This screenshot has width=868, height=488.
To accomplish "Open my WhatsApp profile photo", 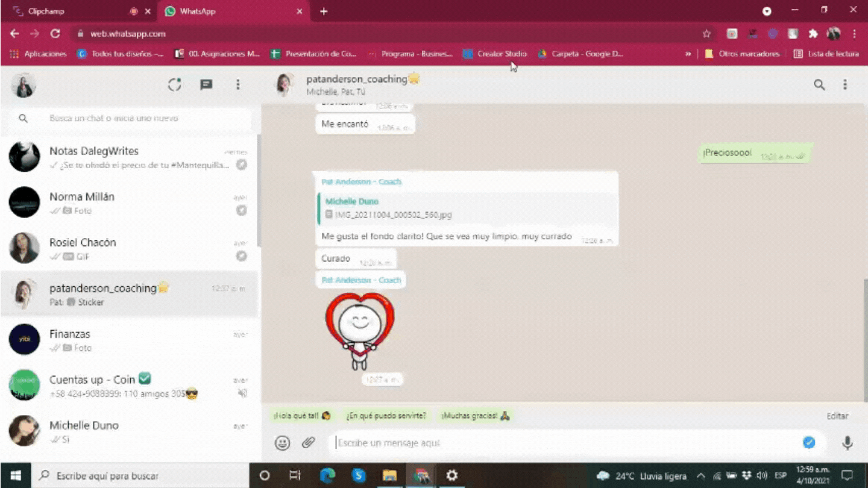I will tap(24, 85).
